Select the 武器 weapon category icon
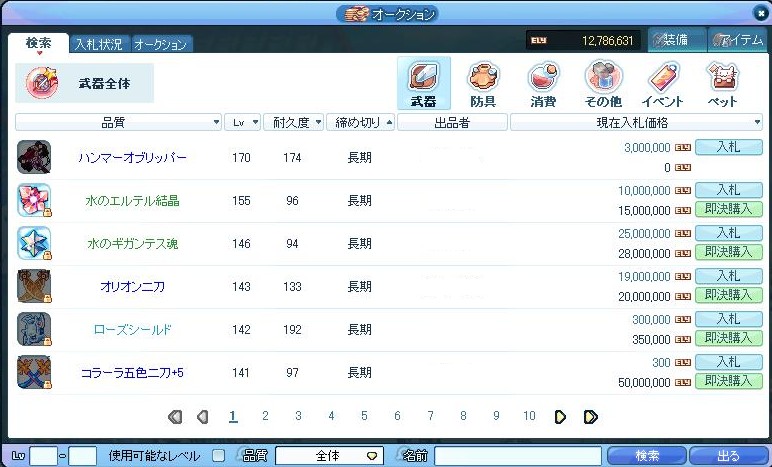 (x=423, y=83)
